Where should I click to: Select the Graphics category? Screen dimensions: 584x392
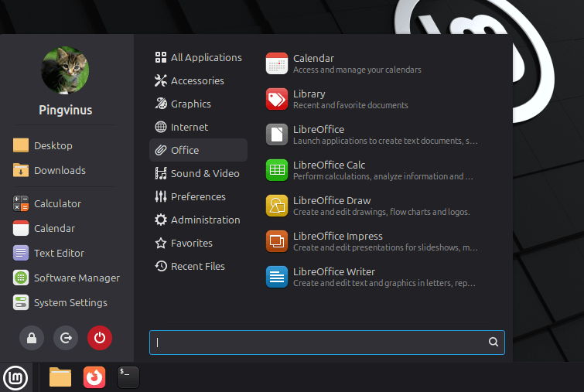coord(190,104)
